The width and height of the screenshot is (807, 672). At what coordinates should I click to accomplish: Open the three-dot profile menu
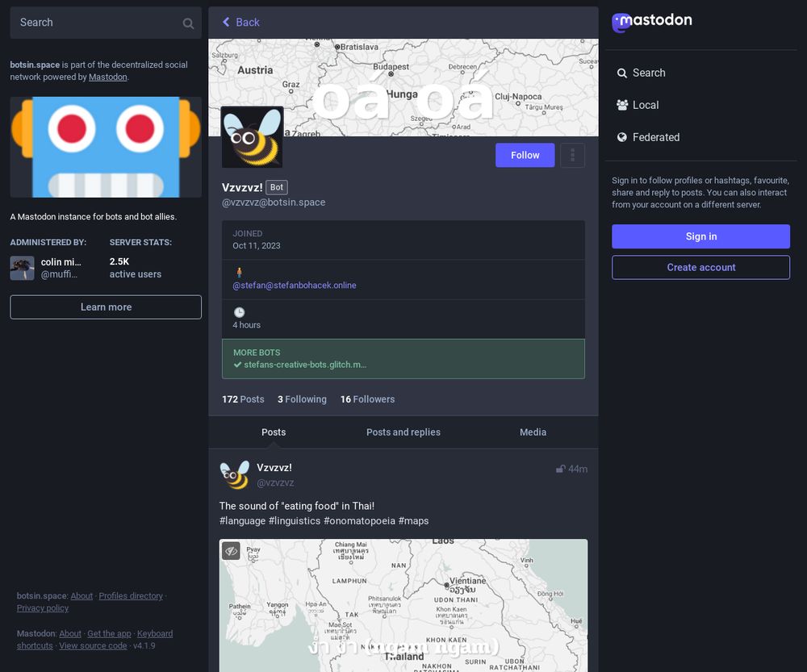(572, 155)
